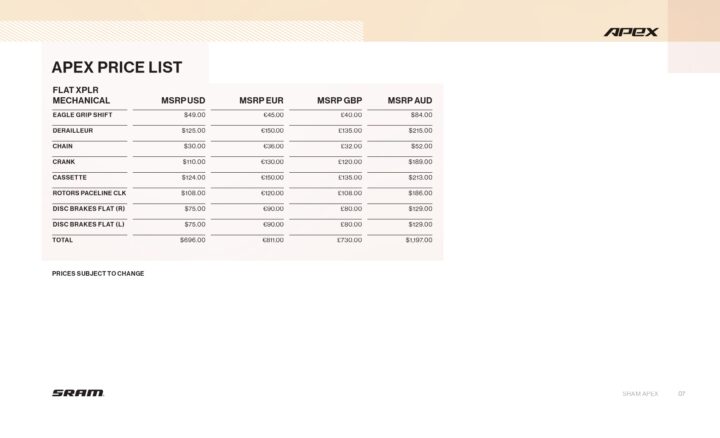Click the SRAM logo in the footer
720x438 pixels.
(x=78, y=393)
